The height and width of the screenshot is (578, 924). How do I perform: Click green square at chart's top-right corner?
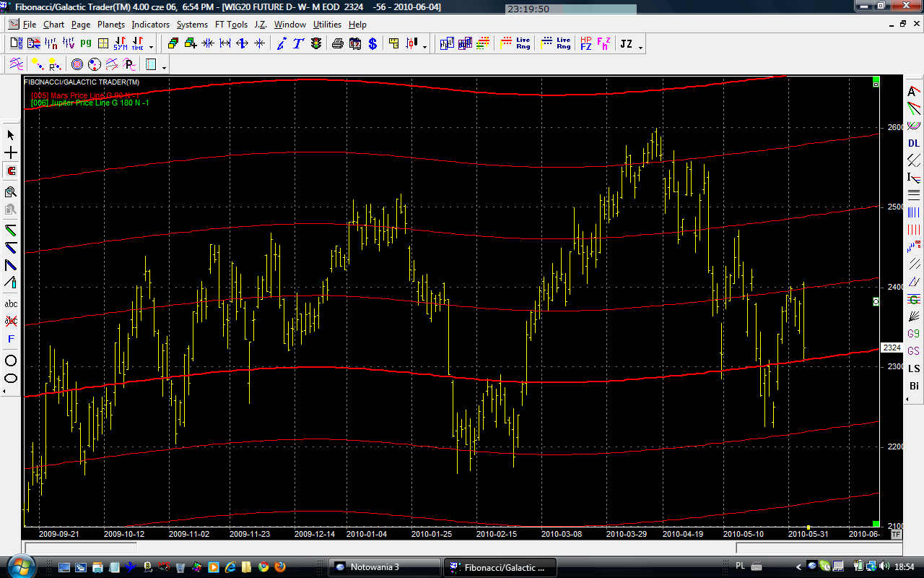(876, 79)
